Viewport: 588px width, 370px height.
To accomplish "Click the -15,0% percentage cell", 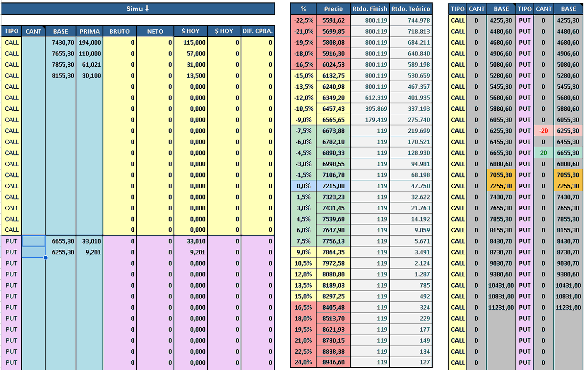I will (x=303, y=75).
